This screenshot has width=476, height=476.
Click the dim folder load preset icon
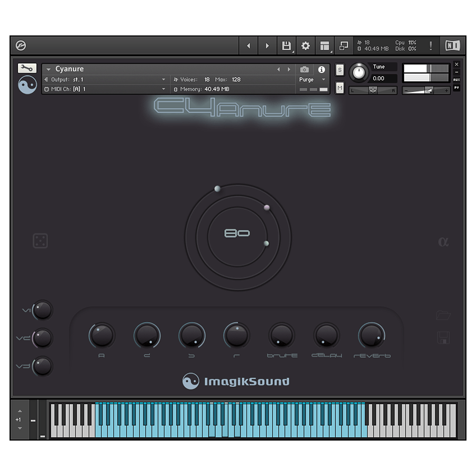pos(443,315)
